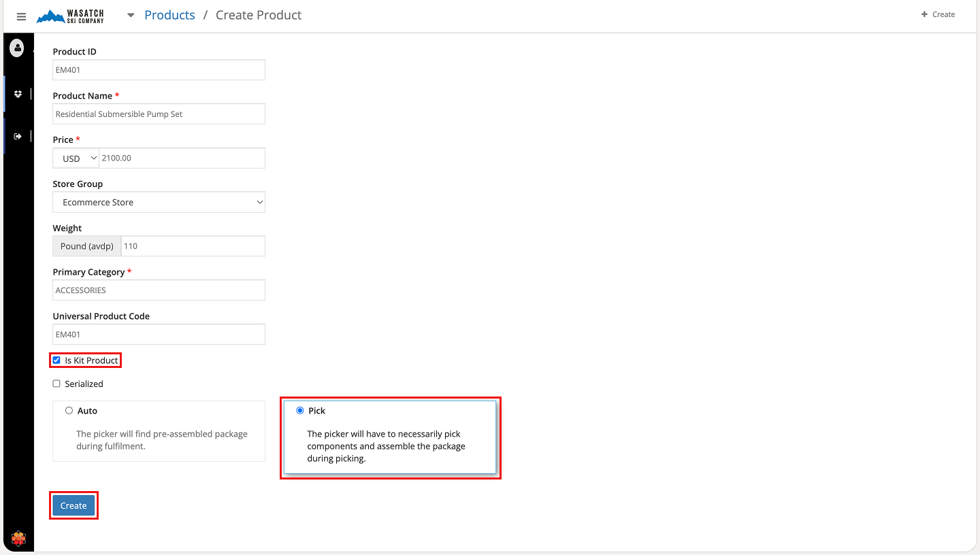Select the Pick radio option
Viewport: 980px width, 555px height.
(300, 411)
